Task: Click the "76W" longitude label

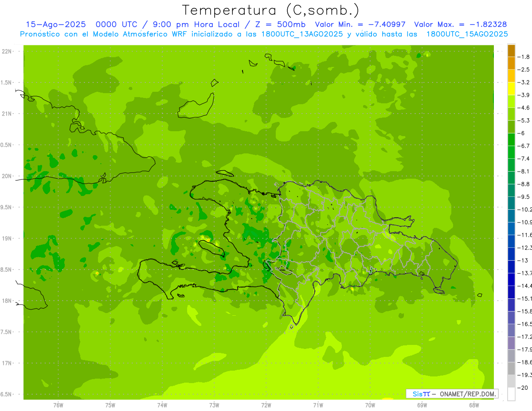Action: coord(58,405)
